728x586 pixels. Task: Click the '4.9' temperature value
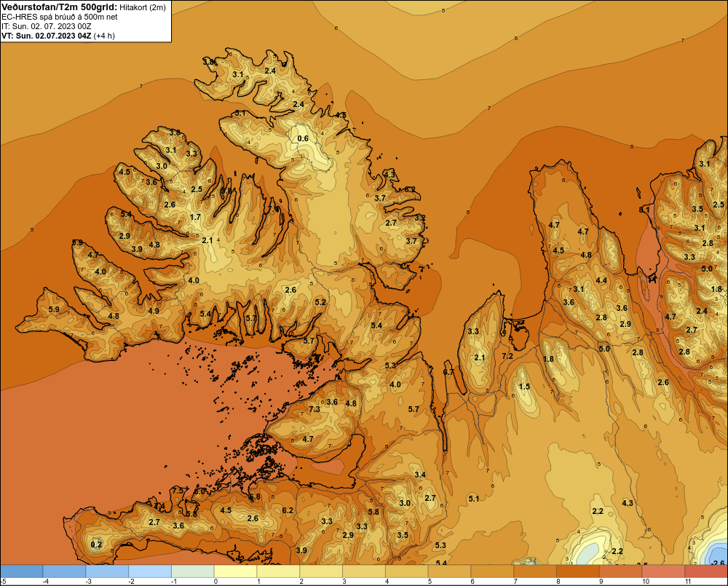(154, 311)
